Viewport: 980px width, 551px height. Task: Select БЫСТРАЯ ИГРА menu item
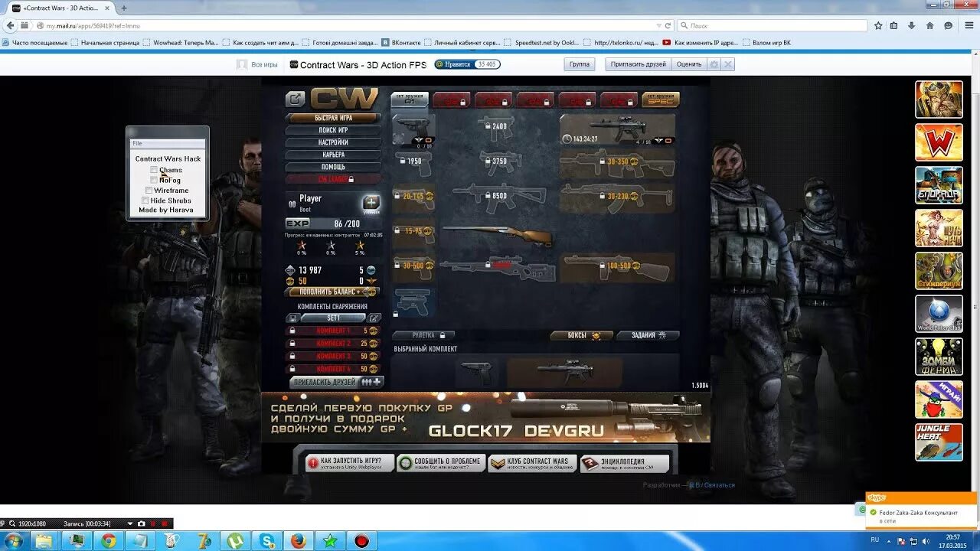click(333, 118)
